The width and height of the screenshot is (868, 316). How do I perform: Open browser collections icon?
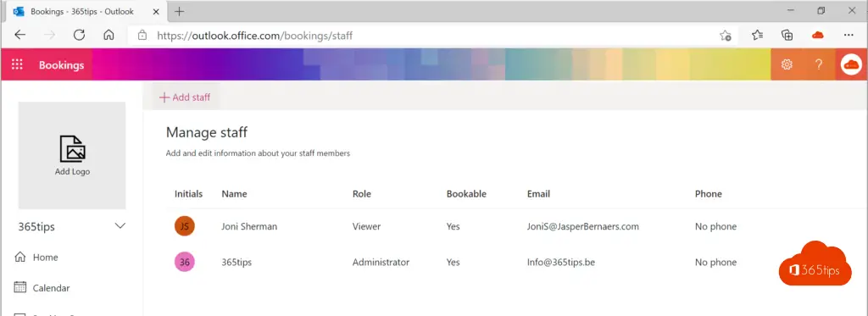[x=787, y=36]
